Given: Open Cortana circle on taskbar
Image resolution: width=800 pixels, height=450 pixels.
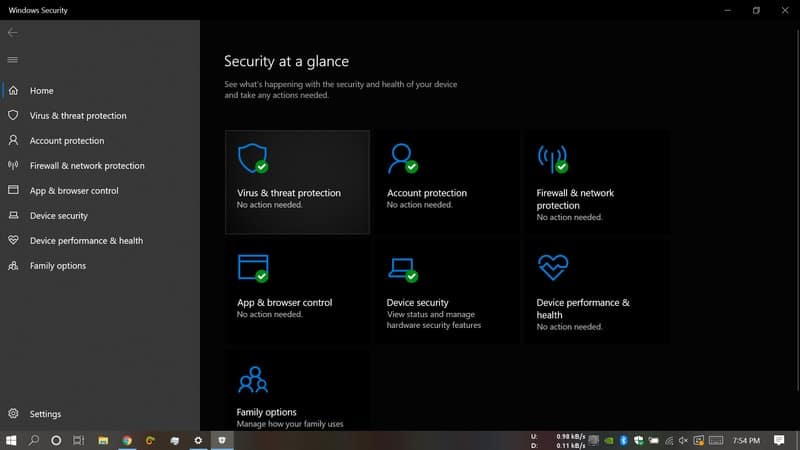Looking at the screenshot, I should [56, 440].
